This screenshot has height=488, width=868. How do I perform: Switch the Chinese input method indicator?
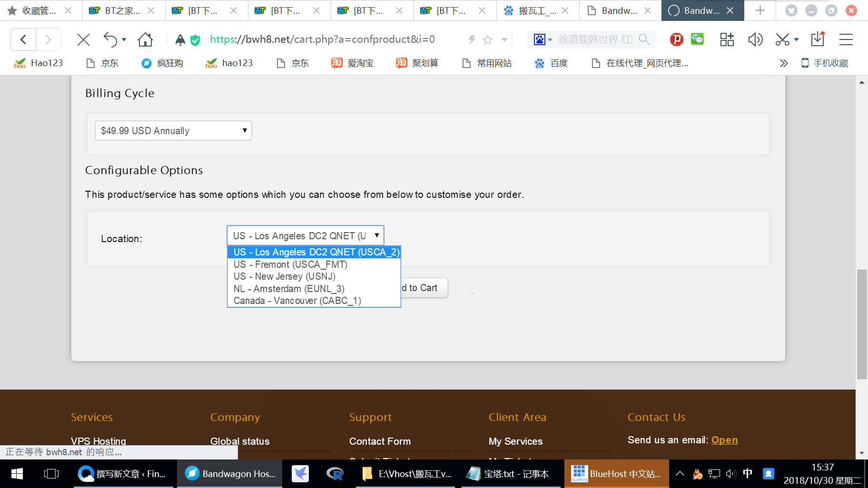(748, 473)
